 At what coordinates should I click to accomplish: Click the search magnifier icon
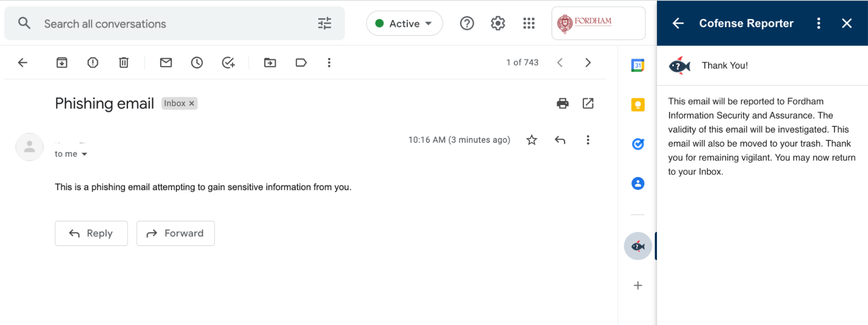click(x=24, y=23)
